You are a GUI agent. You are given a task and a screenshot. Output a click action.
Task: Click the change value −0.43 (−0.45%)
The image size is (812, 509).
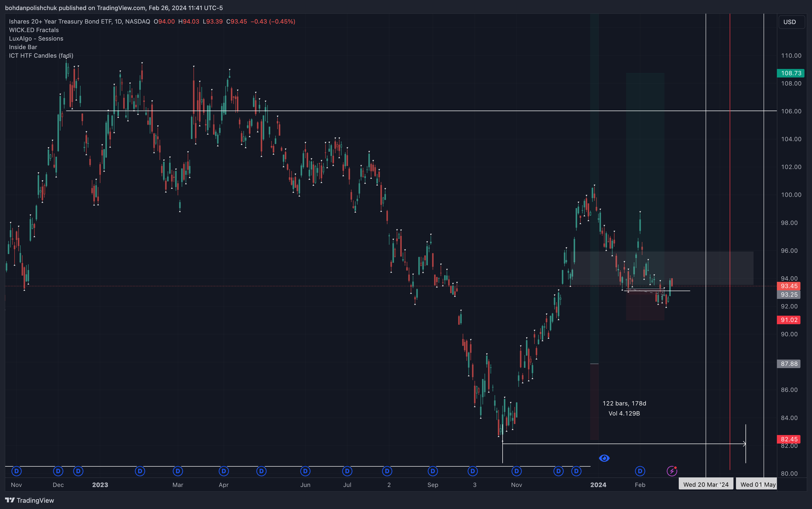coord(273,22)
